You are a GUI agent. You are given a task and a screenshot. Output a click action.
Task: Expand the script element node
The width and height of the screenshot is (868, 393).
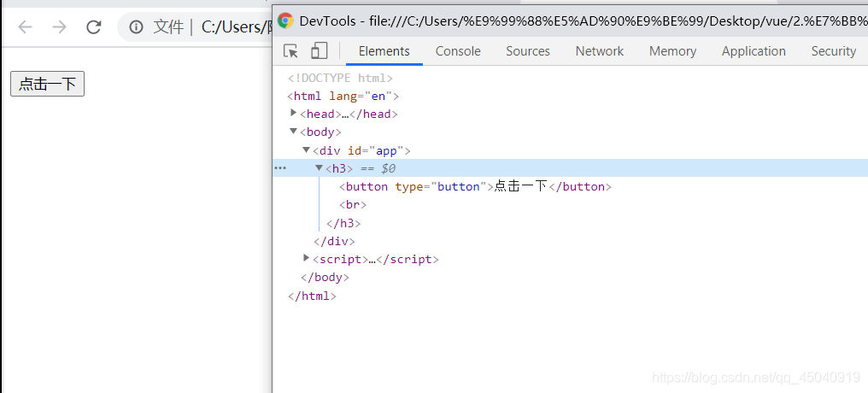[306, 258]
